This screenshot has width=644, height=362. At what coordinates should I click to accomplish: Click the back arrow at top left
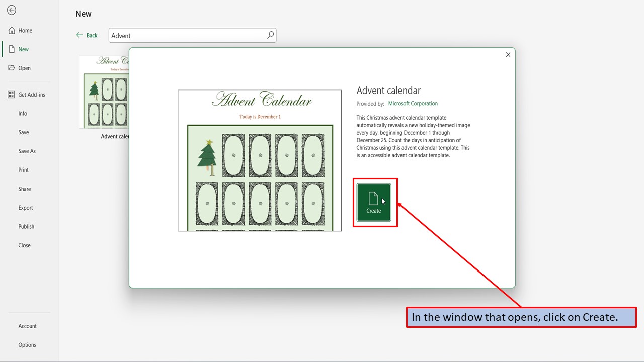coord(11,10)
